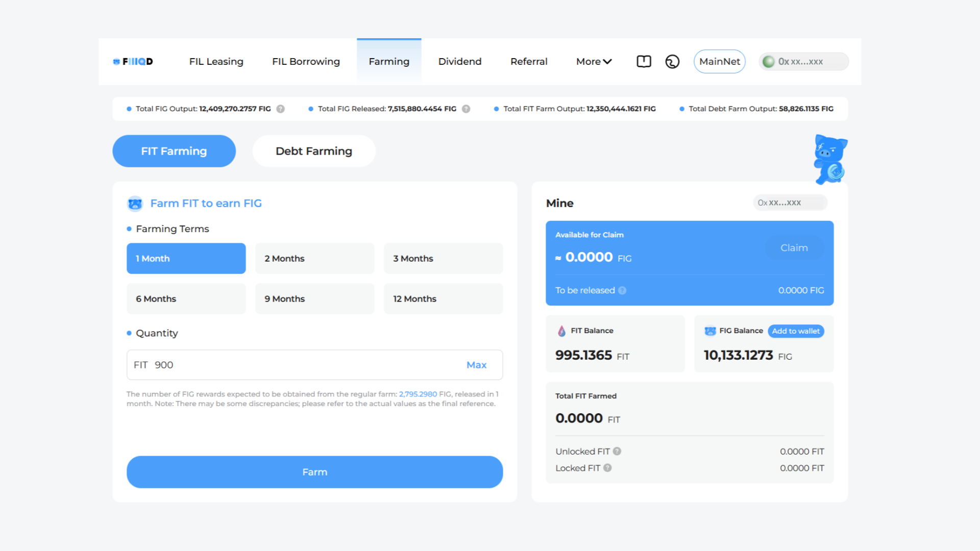Select the 6 Months farming term
The width and height of the screenshot is (980, 551).
186,299
